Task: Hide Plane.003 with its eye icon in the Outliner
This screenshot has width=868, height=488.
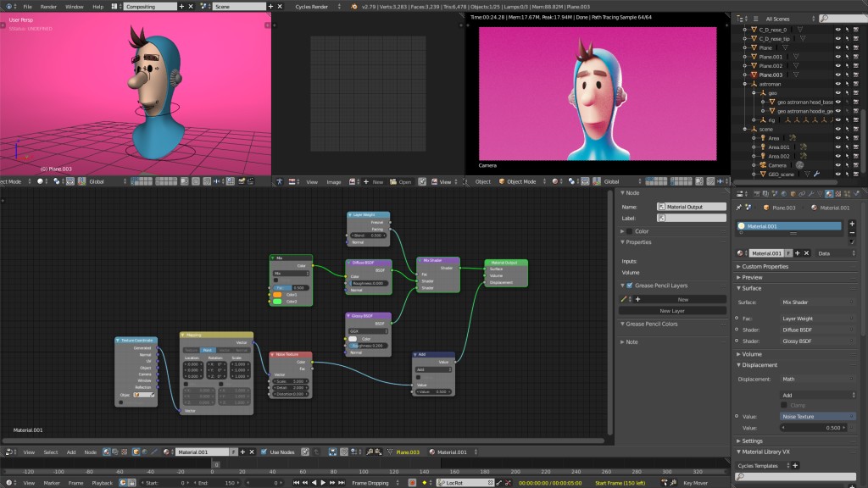Action: [837, 75]
